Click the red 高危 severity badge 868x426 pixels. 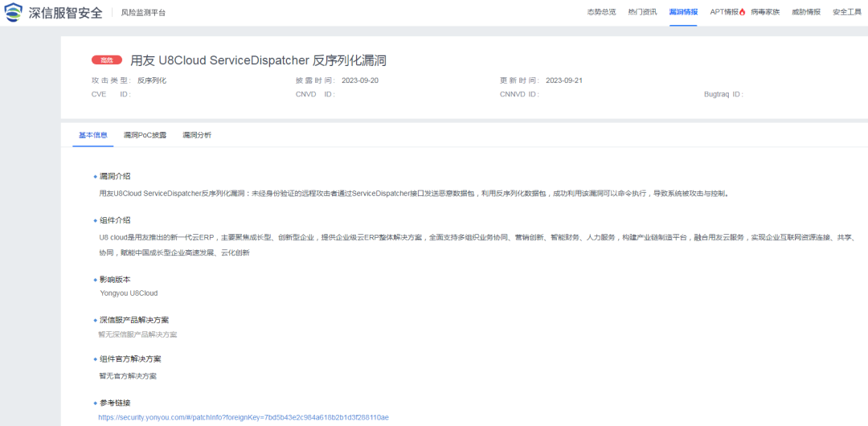pyautogui.click(x=107, y=60)
